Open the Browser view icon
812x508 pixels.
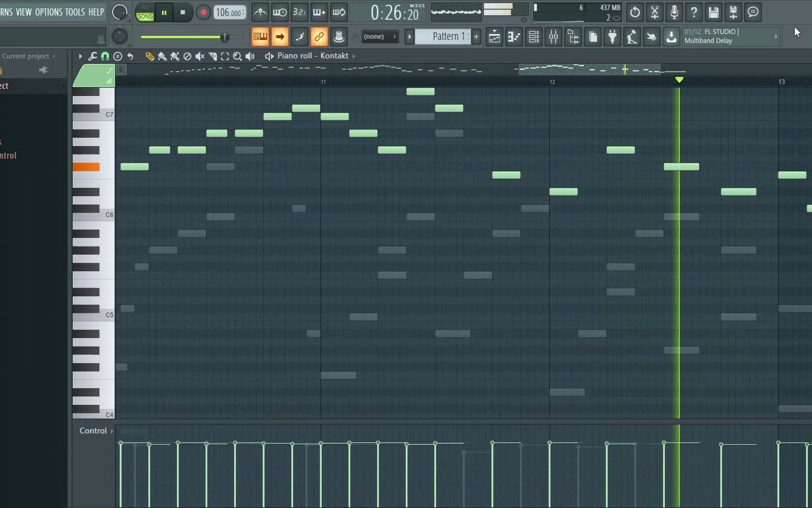[x=573, y=37]
